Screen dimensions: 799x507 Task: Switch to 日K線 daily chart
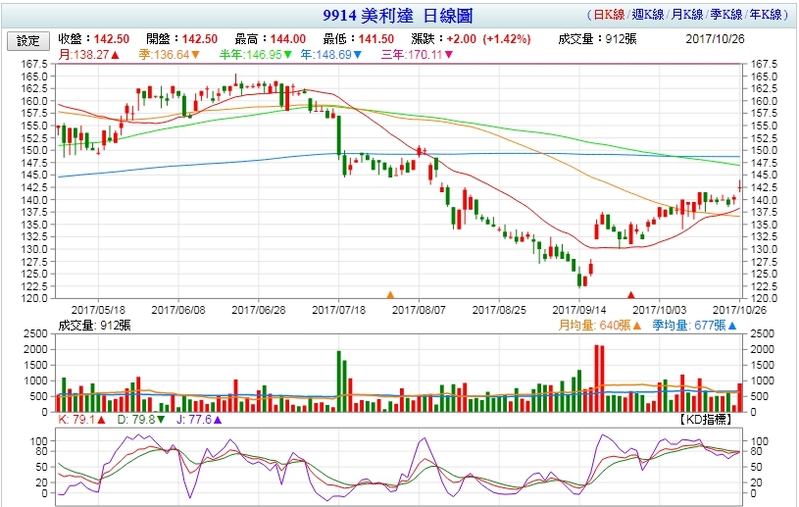tap(609, 14)
